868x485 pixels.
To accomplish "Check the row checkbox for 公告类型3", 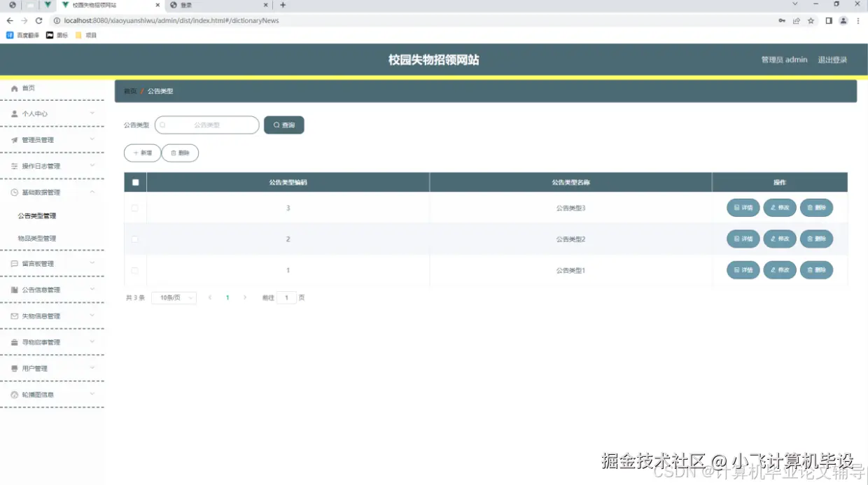I will [135, 207].
